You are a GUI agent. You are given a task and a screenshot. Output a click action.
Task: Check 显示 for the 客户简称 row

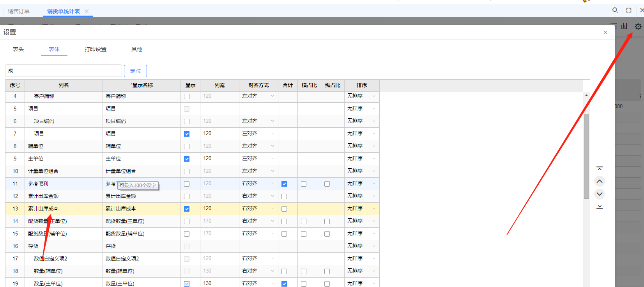point(187,96)
